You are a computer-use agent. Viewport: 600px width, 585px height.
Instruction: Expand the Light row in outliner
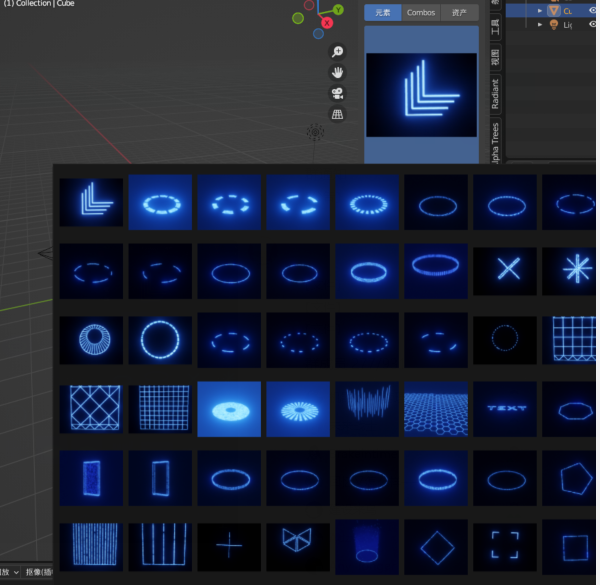[x=540, y=24]
